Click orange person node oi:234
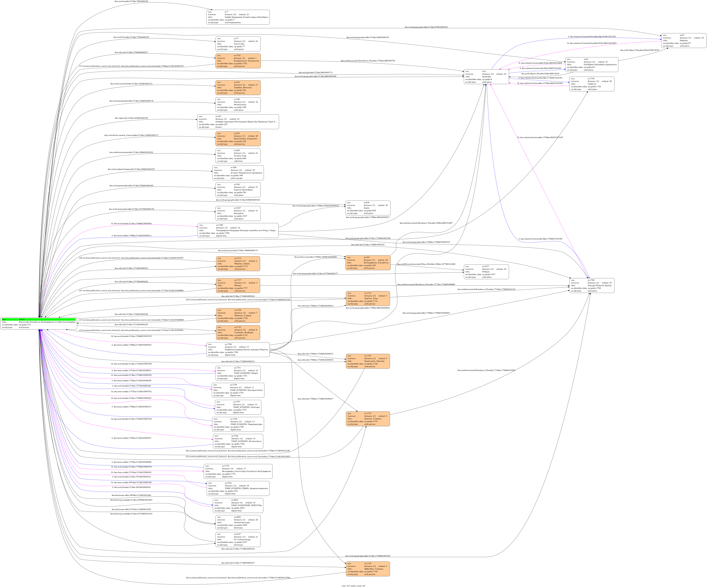Screen dimensions: 707x588 [x=238, y=139]
